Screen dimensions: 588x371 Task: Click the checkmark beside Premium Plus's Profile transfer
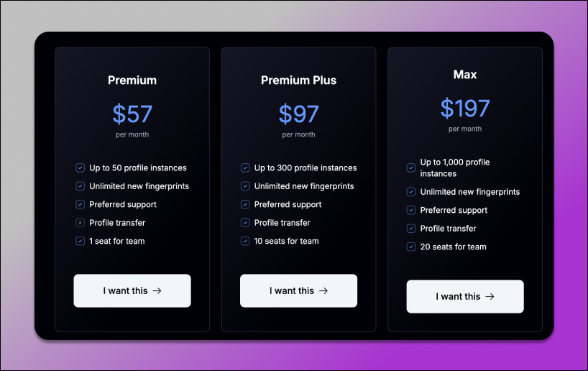pyautogui.click(x=245, y=223)
